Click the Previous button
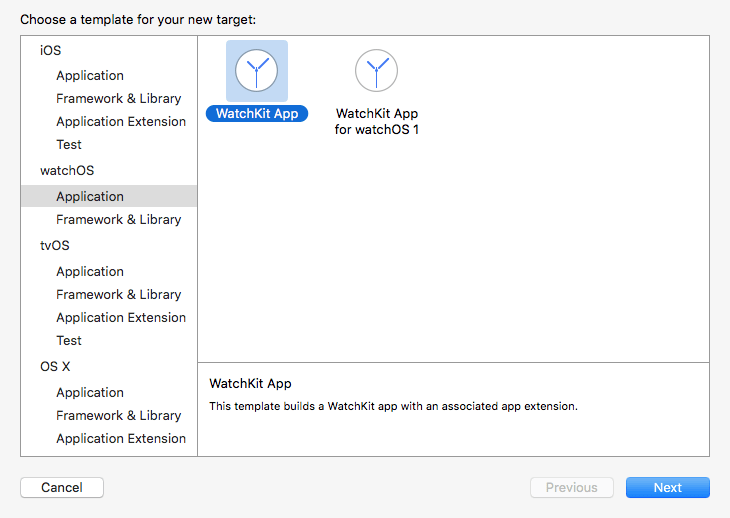The image size is (730, 518). coord(572,488)
